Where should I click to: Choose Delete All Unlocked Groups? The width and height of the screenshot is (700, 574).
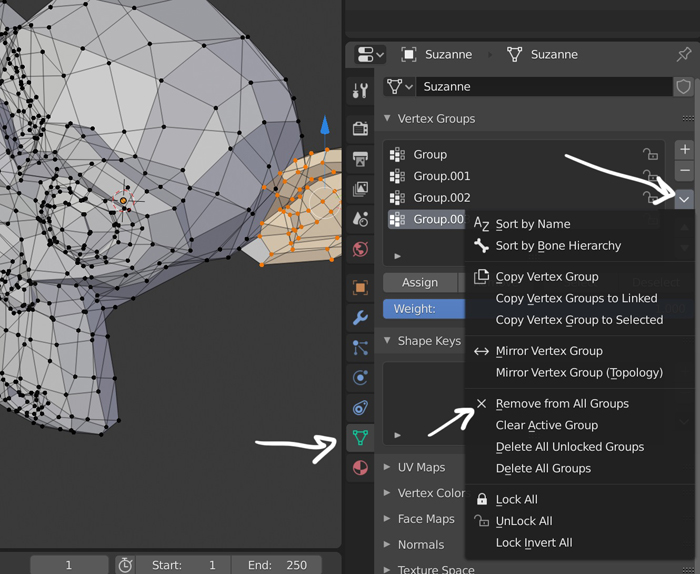tap(579, 447)
